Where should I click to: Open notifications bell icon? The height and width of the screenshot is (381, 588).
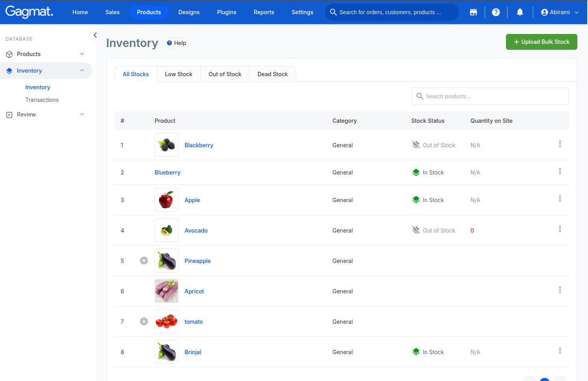(x=520, y=12)
